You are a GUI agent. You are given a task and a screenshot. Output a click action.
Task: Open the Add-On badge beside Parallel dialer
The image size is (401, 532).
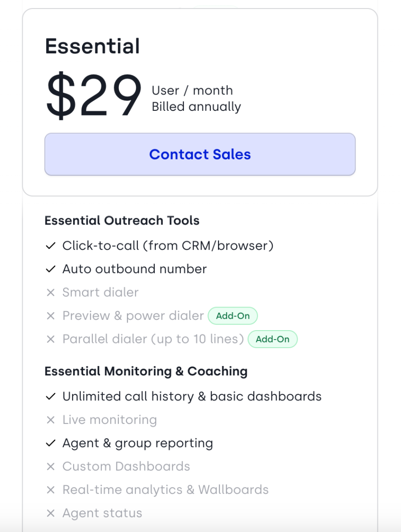pos(273,339)
